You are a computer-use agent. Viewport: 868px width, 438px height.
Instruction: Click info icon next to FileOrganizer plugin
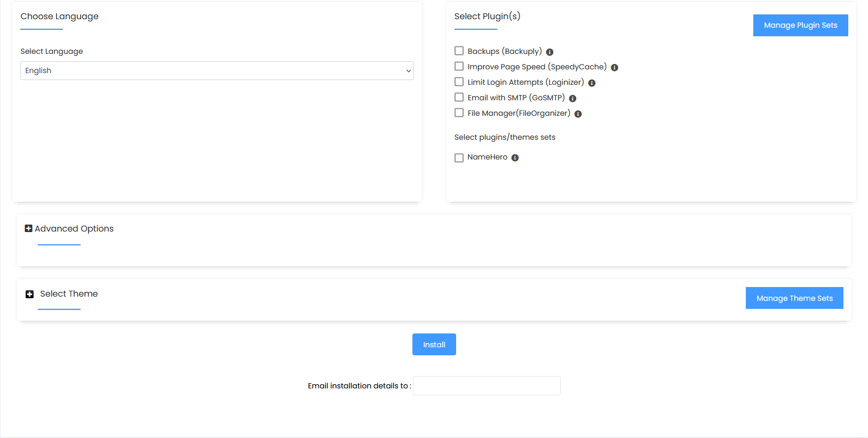(x=578, y=114)
